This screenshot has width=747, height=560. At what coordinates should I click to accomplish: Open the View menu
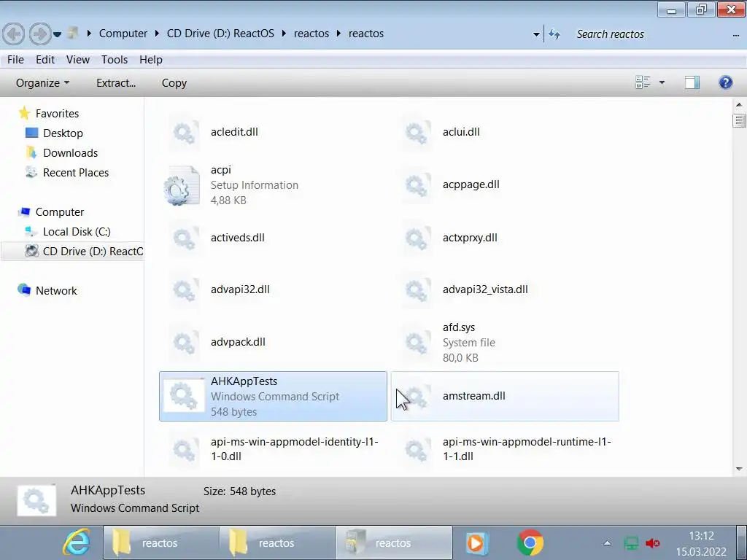point(77,60)
